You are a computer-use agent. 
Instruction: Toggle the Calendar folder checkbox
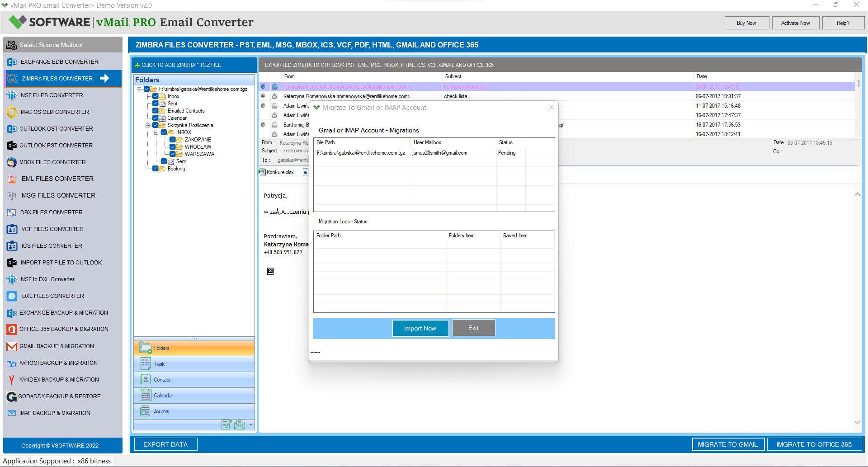tap(156, 118)
